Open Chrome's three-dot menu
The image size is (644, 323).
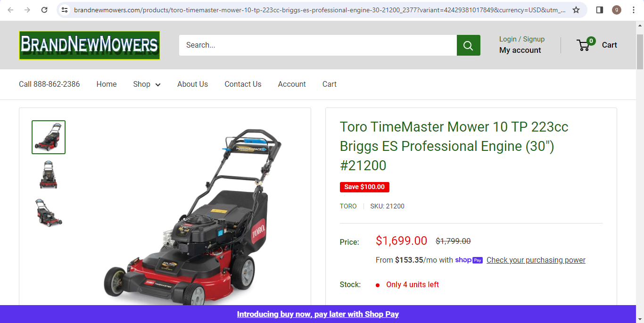coord(634,10)
